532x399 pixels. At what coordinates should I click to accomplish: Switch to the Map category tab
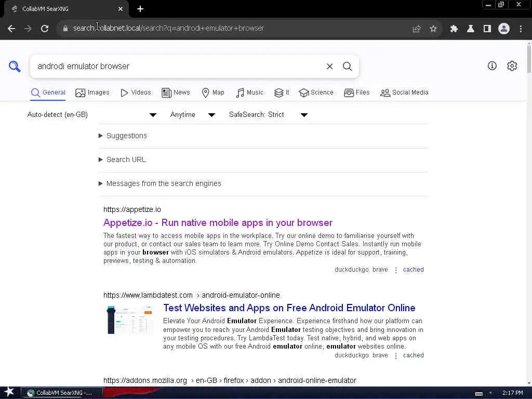click(212, 92)
